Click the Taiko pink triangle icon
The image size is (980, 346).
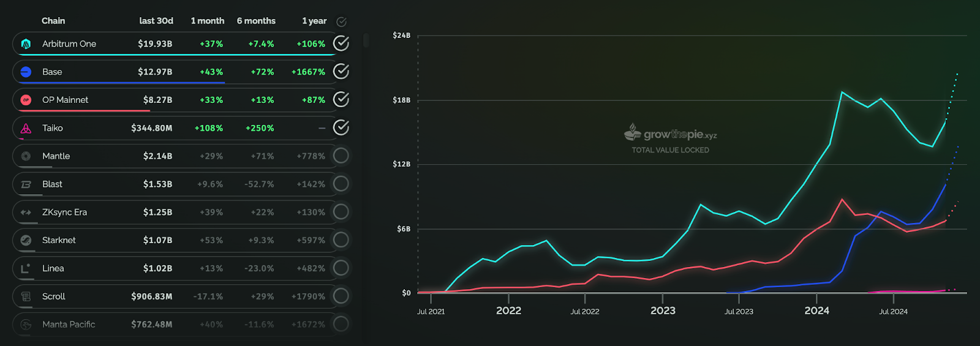pos(26,128)
